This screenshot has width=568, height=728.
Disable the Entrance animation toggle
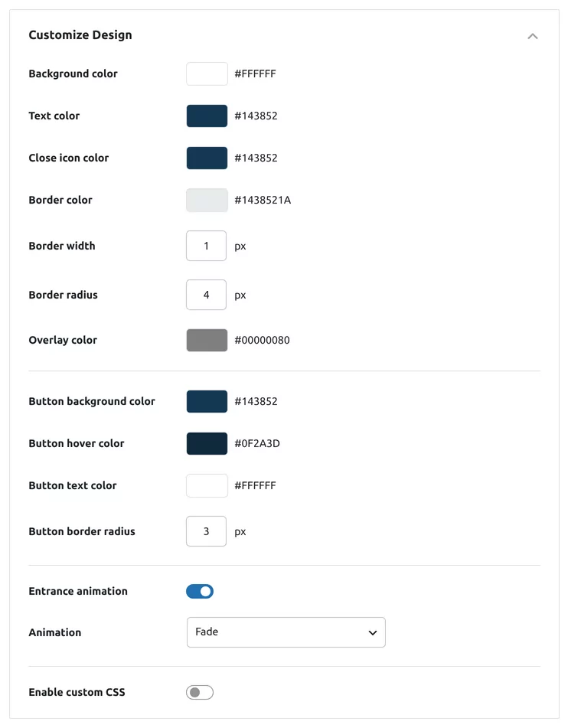pos(200,592)
